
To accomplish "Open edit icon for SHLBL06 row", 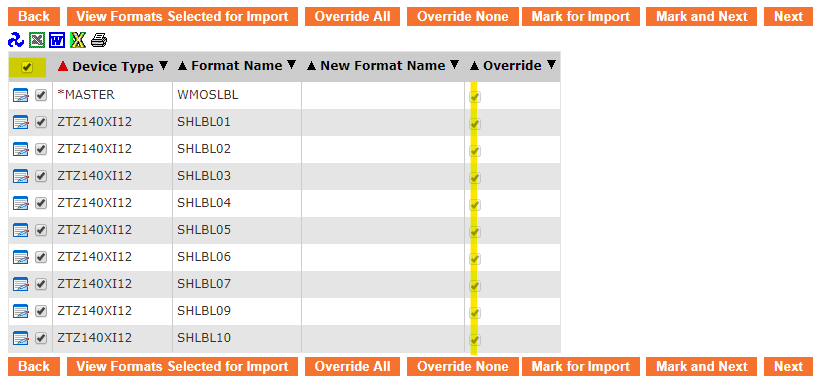I will pos(20,258).
